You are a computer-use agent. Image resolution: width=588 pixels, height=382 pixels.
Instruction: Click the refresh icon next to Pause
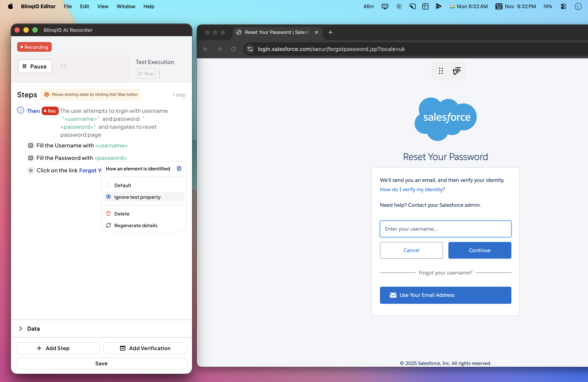pyautogui.click(x=64, y=66)
